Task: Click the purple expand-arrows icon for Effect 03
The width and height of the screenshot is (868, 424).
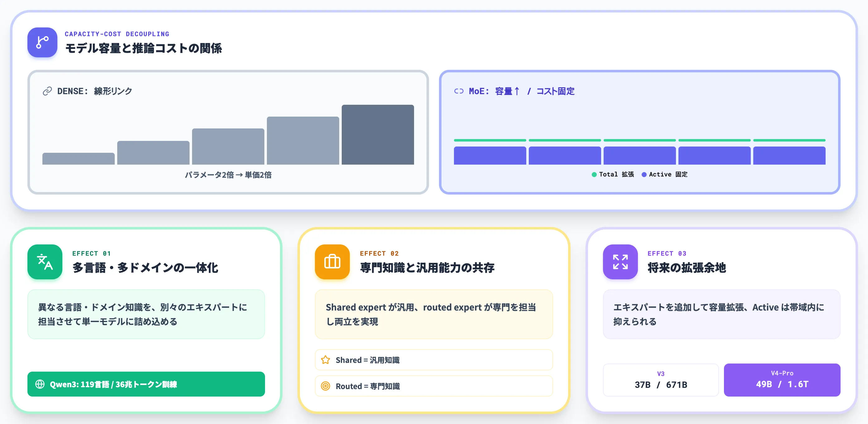Action: click(x=620, y=262)
